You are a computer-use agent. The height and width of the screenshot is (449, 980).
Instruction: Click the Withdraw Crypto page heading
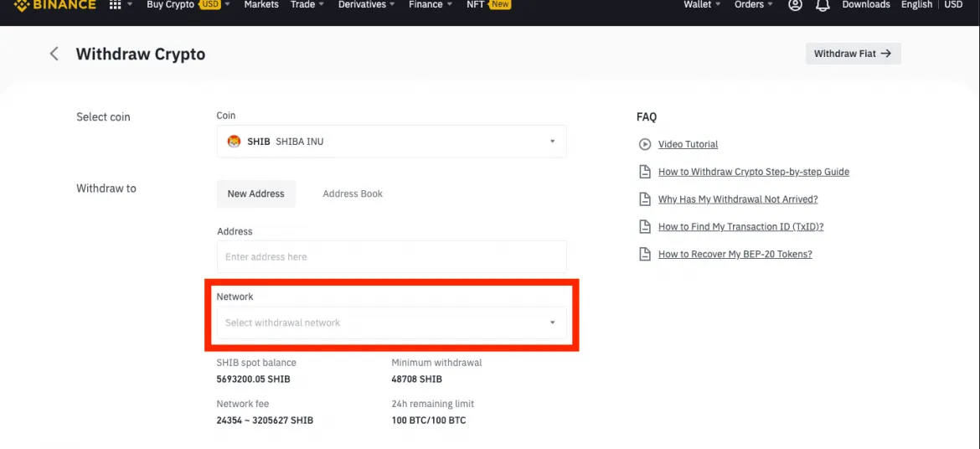(x=141, y=54)
